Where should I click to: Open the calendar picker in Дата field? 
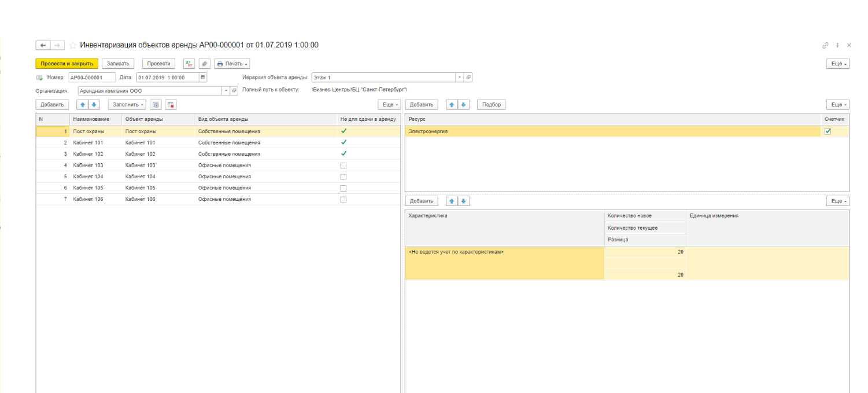(202, 77)
